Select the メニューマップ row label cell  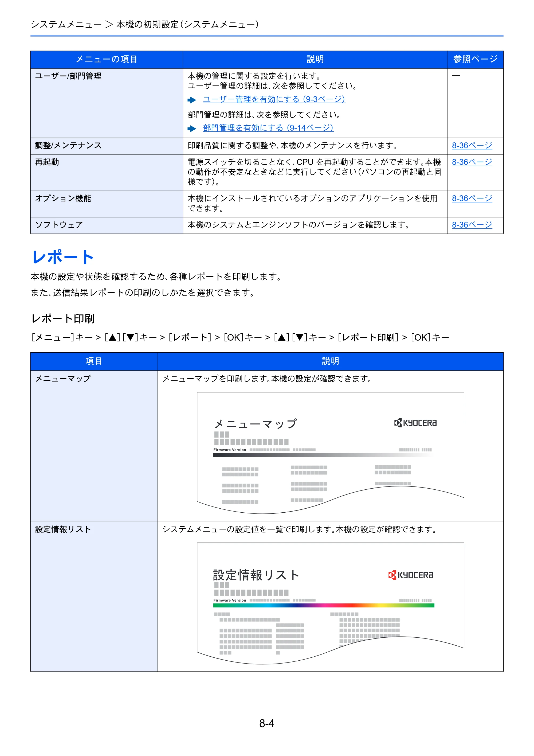(94, 446)
